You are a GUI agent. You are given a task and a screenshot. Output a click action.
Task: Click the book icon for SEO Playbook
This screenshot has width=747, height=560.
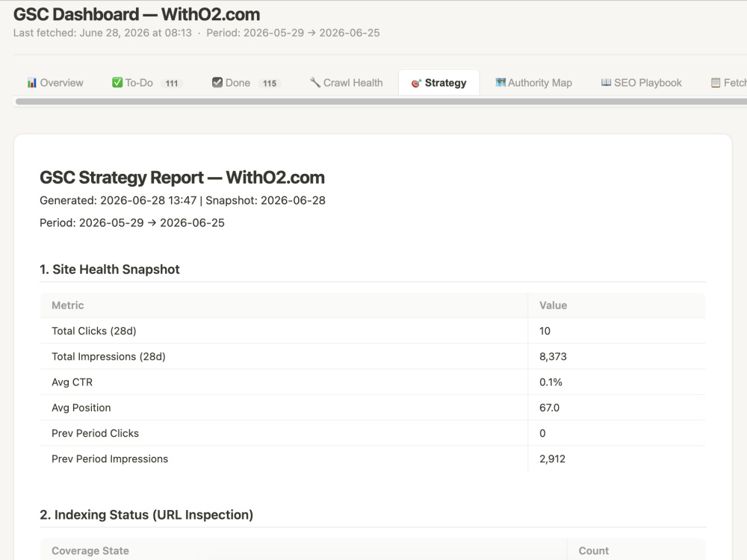606,82
